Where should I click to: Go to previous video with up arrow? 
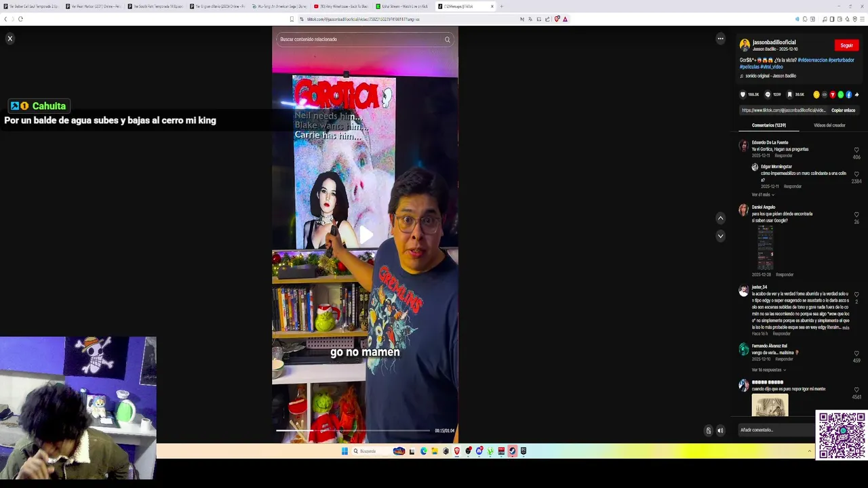720,218
